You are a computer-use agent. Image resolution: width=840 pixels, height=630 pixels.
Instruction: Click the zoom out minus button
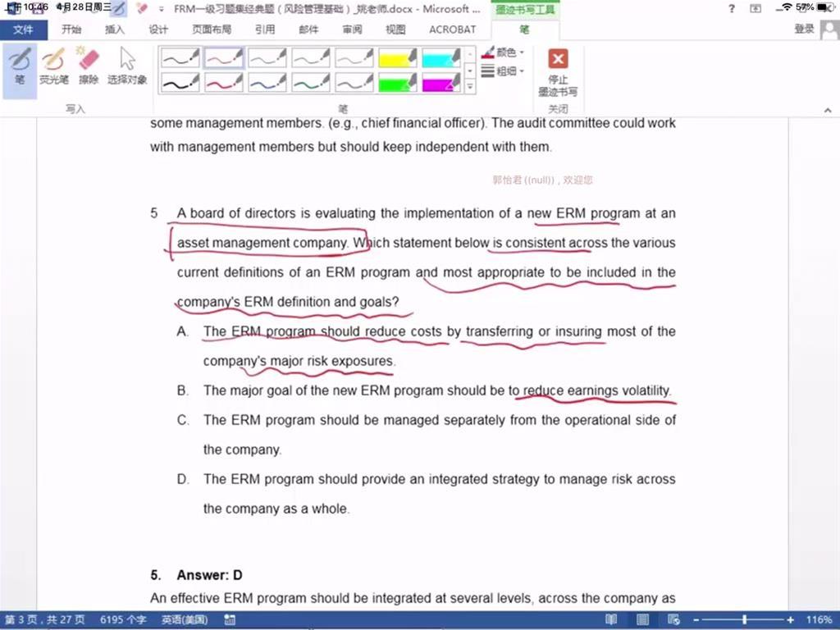tap(696, 620)
